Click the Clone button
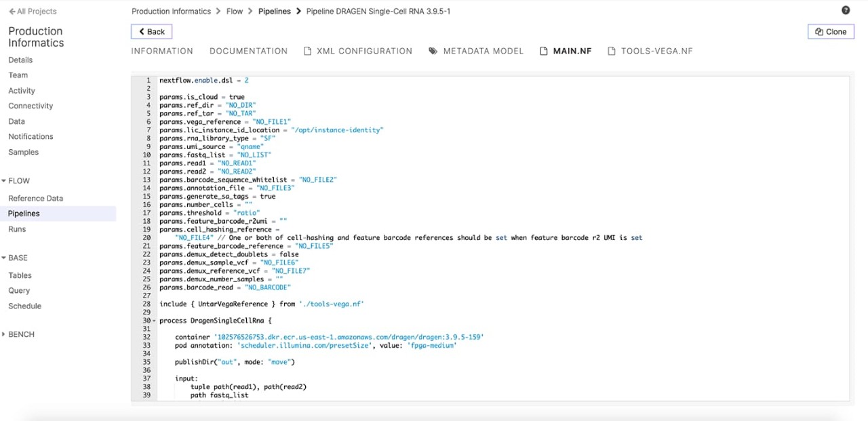This screenshot has width=868, height=421. (x=830, y=31)
